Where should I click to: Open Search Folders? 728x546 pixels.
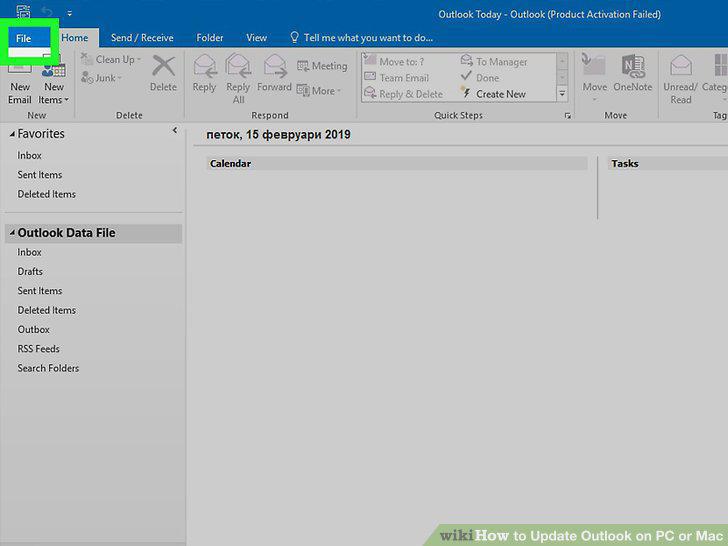tap(48, 368)
